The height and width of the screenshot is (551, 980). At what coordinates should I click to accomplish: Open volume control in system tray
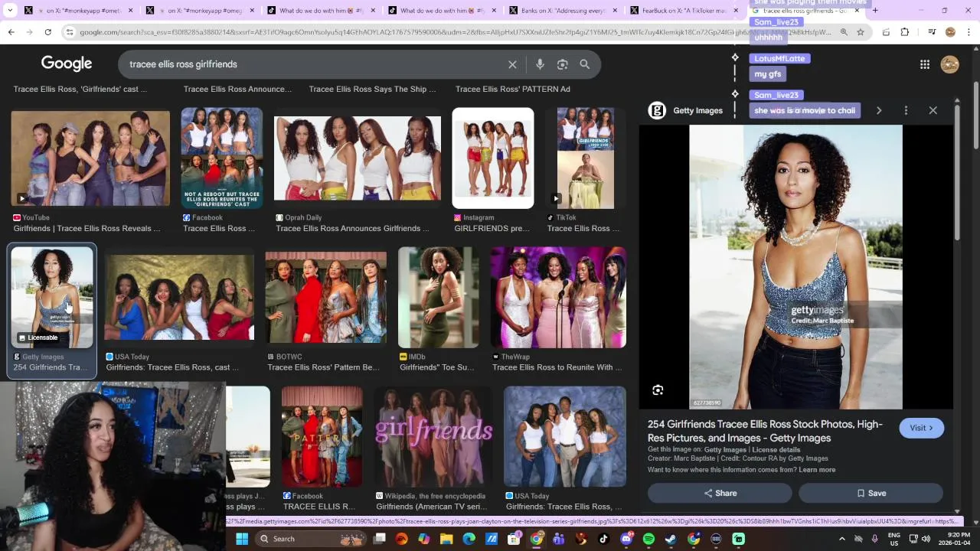(x=925, y=539)
